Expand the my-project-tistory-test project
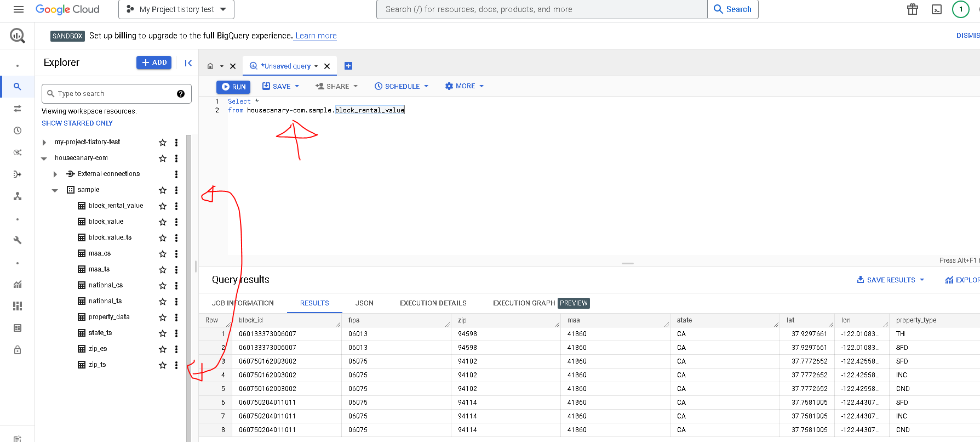The height and width of the screenshot is (442, 980). coord(44,143)
